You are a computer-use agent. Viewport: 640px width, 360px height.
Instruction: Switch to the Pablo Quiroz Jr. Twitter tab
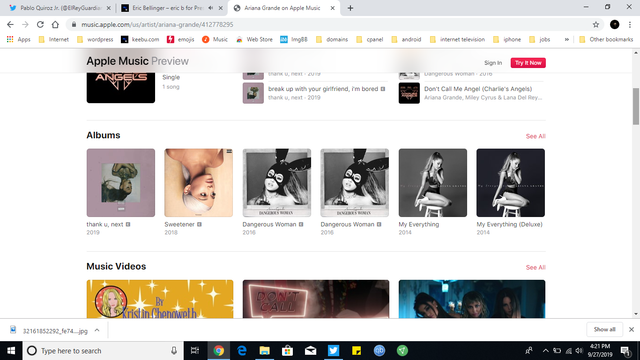coord(60,8)
